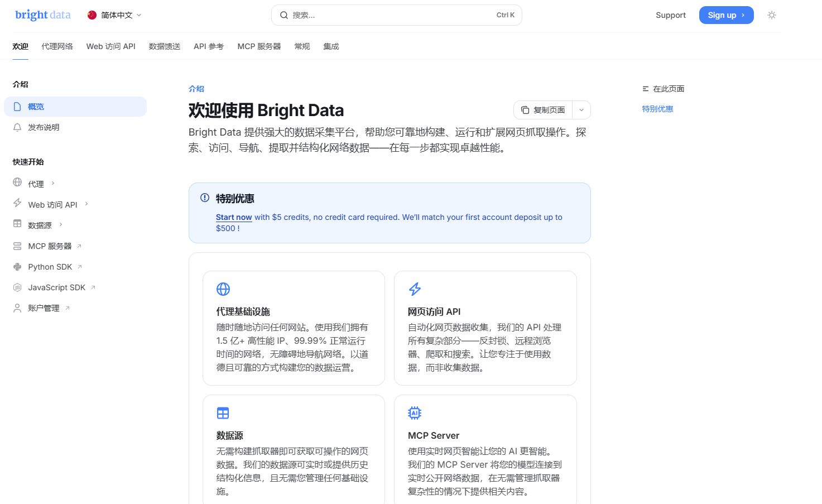Select the 常规 tab
This screenshot has width=822, height=504.
pos(302,46)
